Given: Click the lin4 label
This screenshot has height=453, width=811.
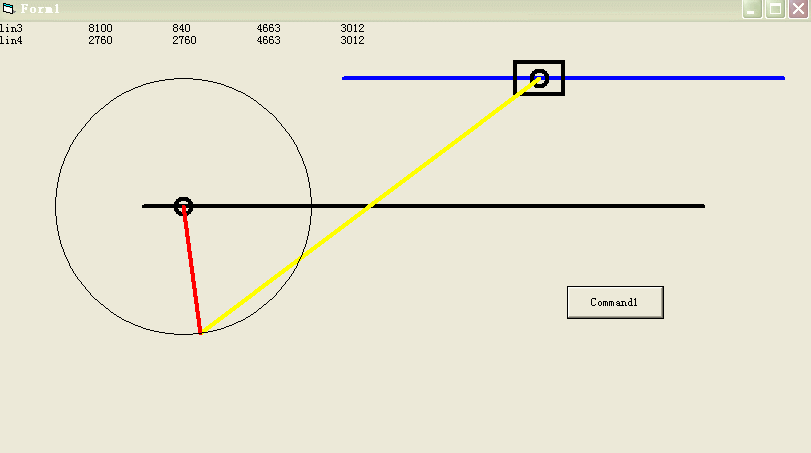Looking at the screenshot, I should click(11, 41).
